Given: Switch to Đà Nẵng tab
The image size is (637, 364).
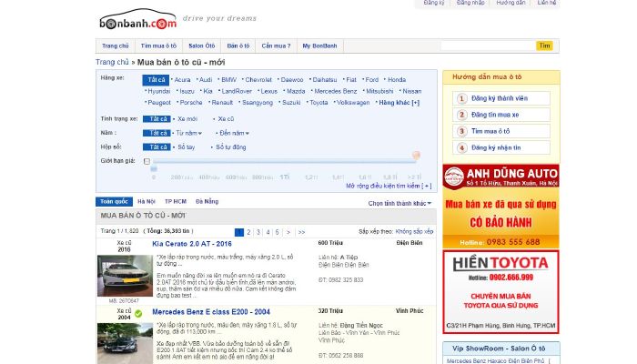Looking at the screenshot, I should 207,201.
